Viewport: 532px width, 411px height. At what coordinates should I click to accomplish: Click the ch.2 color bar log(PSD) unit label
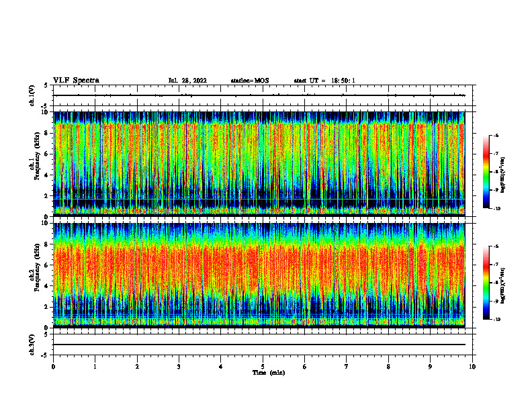point(504,285)
